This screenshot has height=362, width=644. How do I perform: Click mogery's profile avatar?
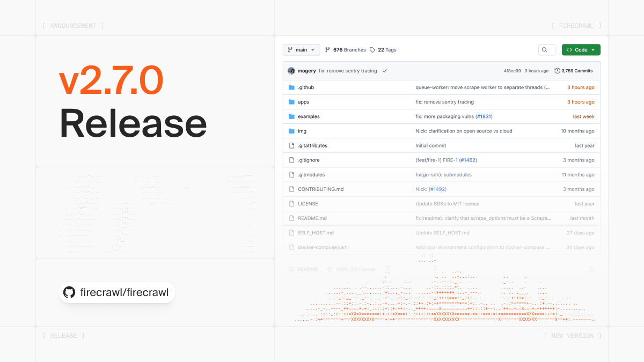coord(290,70)
